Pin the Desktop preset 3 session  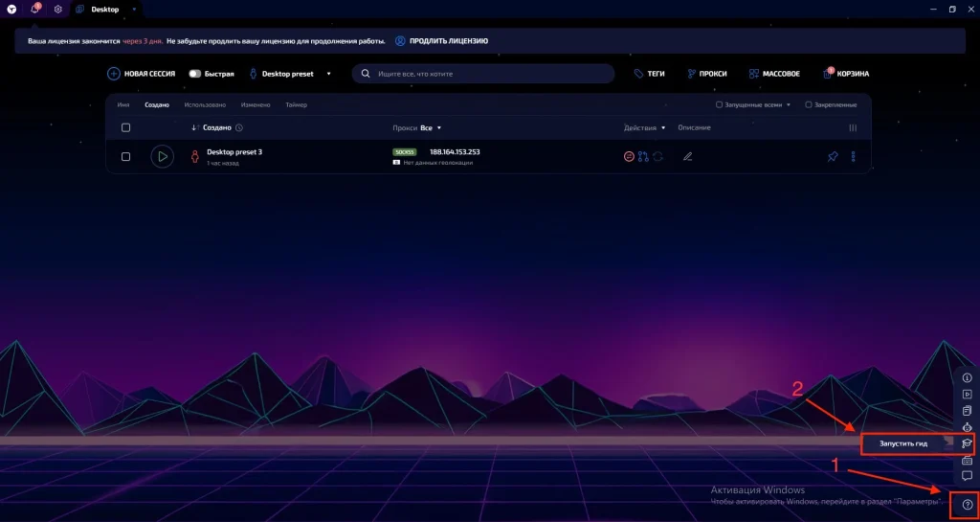[833, 157]
